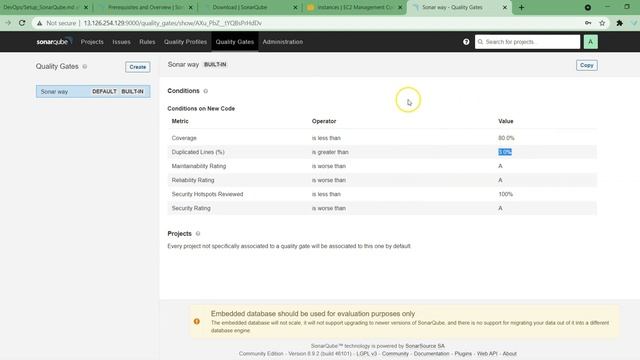Select the Quality Gates menu
Viewport: 640px width, 360px height.
(235, 42)
